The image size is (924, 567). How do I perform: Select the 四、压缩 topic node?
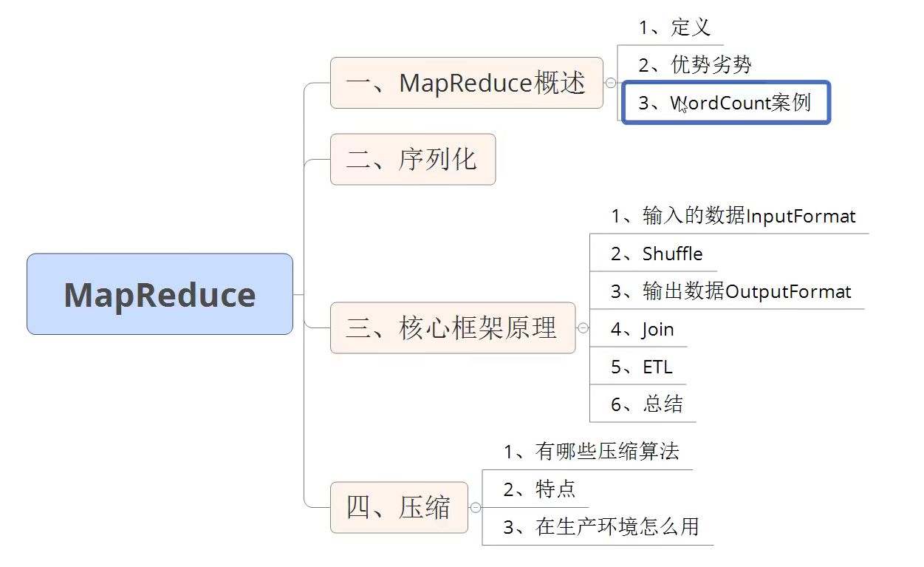click(x=399, y=507)
